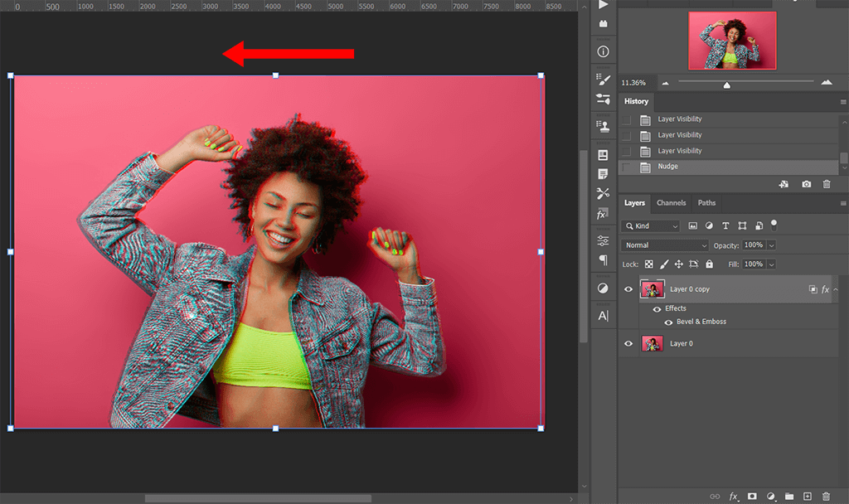Open the Kind filter dropdown
The height and width of the screenshot is (504, 849).
(650, 225)
